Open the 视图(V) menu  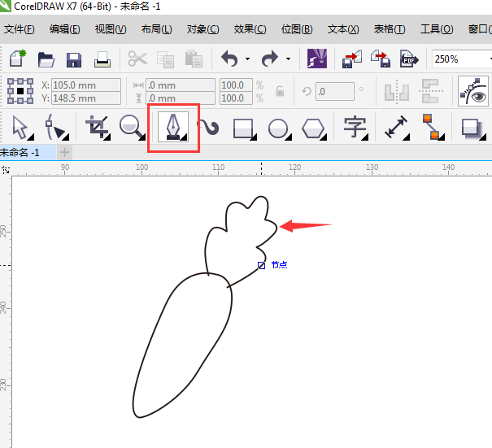click(111, 29)
